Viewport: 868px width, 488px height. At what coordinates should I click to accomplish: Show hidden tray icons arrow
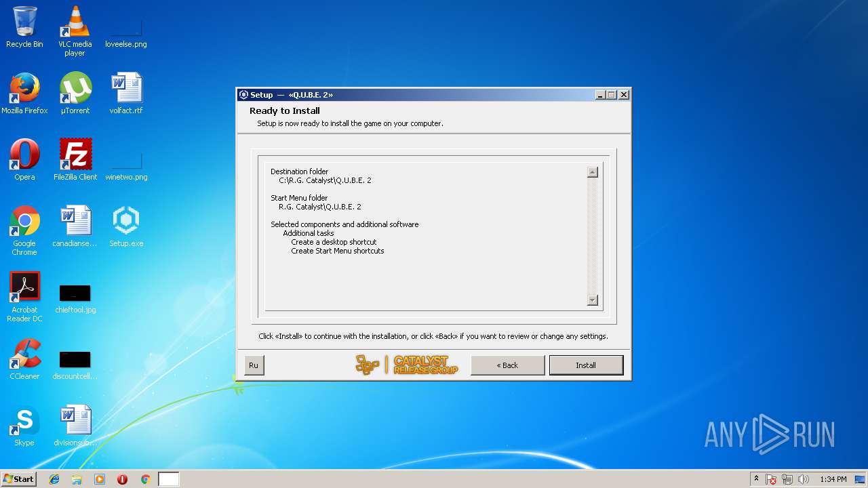(x=756, y=479)
